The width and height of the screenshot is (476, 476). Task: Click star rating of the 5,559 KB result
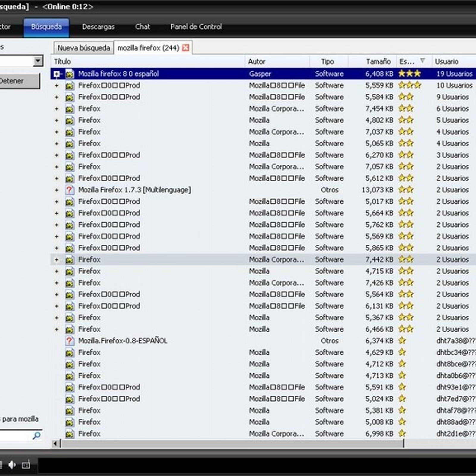pos(410,85)
